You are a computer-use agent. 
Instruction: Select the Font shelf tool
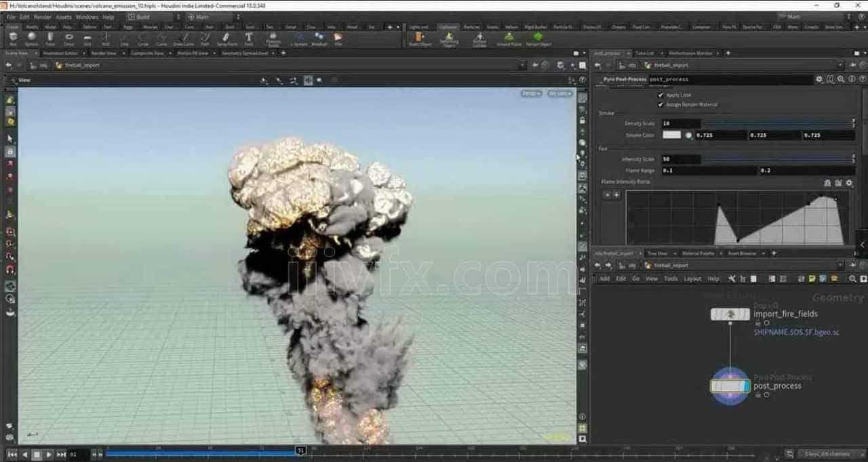click(249, 39)
